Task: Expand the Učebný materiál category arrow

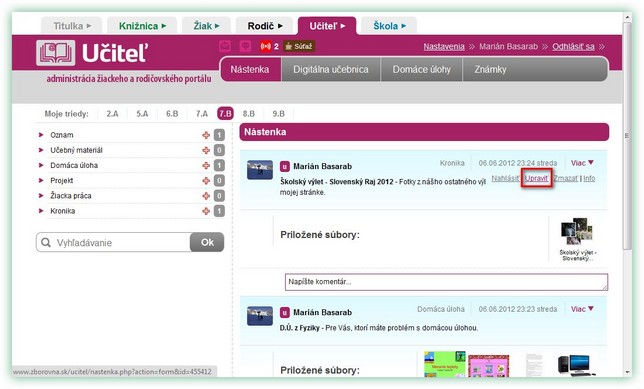Action: click(41, 150)
